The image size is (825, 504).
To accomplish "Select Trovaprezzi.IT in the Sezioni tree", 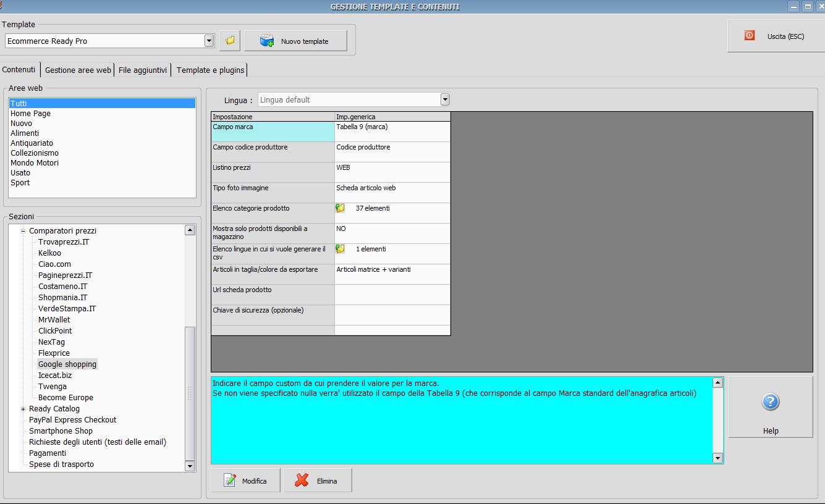I will tap(64, 242).
